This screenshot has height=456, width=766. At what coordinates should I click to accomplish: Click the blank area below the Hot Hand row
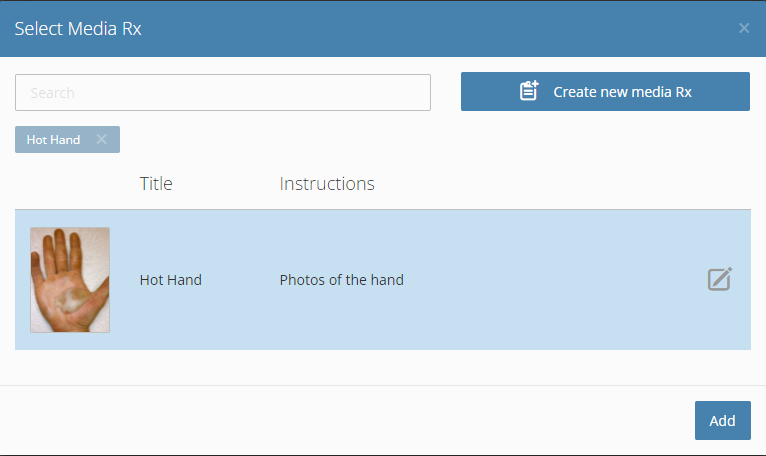[383, 367]
